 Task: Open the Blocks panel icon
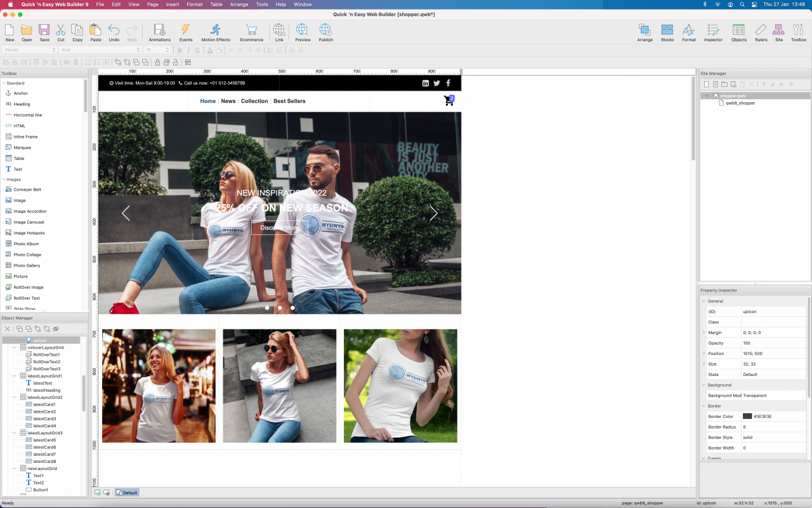click(667, 33)
